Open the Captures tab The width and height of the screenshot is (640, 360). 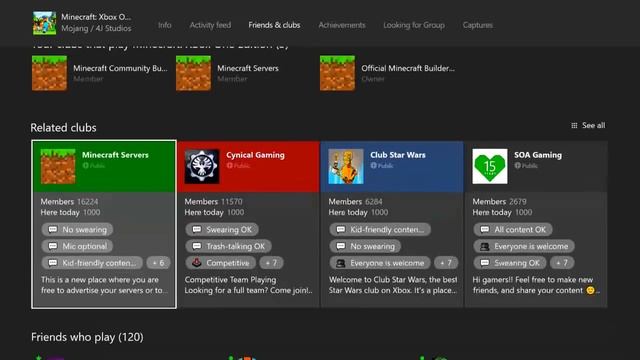click(478, 25)
